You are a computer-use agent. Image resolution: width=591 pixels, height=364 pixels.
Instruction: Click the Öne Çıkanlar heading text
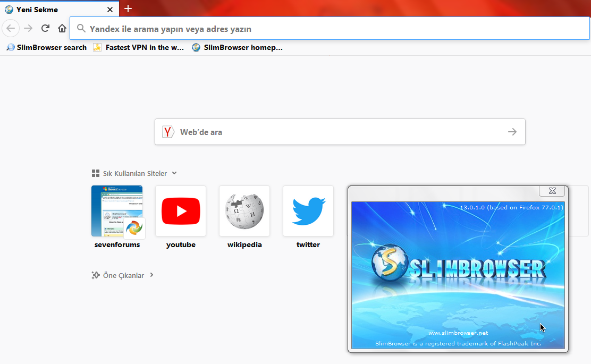[124, 275]
